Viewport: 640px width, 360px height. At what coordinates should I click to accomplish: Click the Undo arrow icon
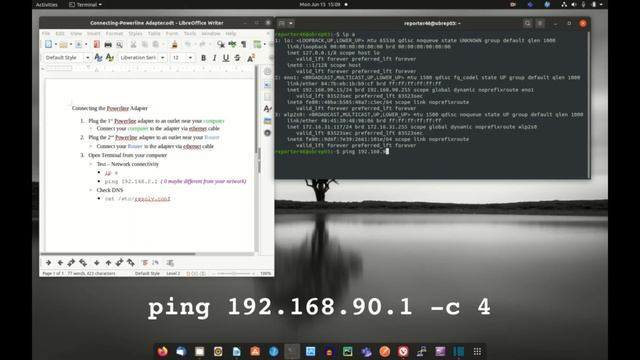[188, 44]
